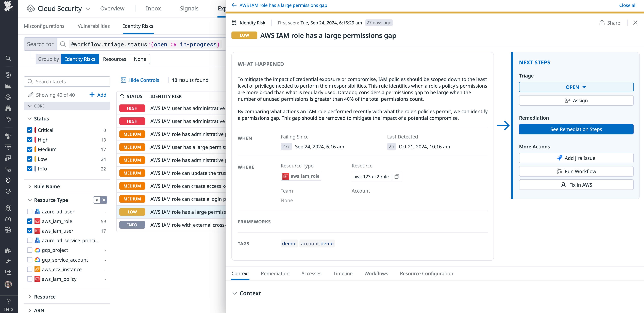Click See Remediation Steps
Viewport: 644px width, 313px height.
(576, 129)
